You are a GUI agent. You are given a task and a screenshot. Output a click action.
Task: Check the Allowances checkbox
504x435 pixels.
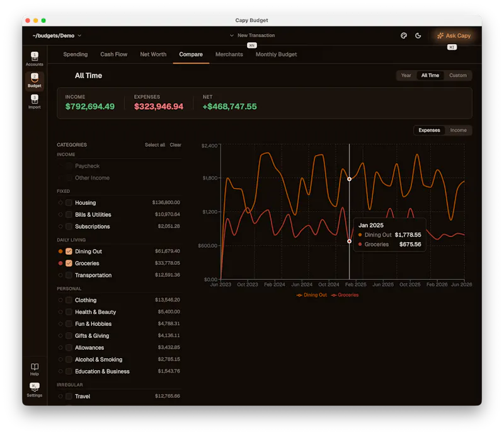coord(69,348)
